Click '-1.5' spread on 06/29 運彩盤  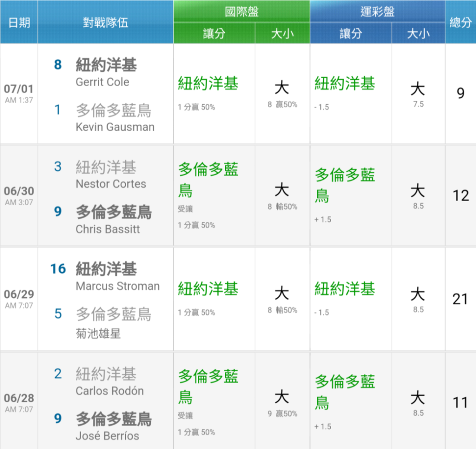322,313
